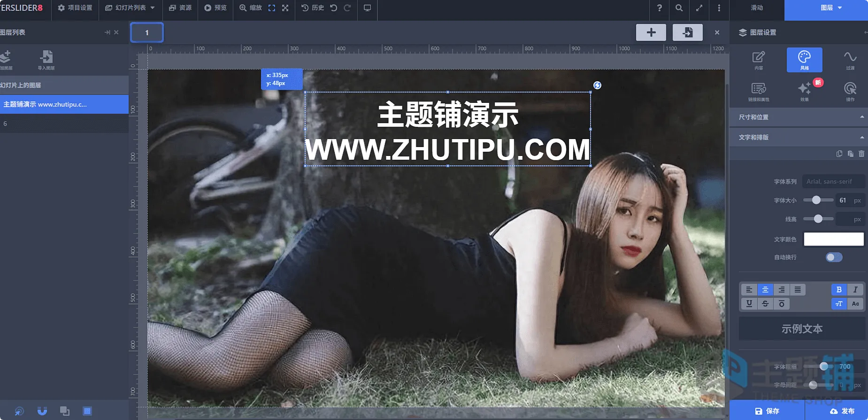
Task: Click the overlapping squares icon at bottom
Action: pyautogui.click(x=65, y=411)
